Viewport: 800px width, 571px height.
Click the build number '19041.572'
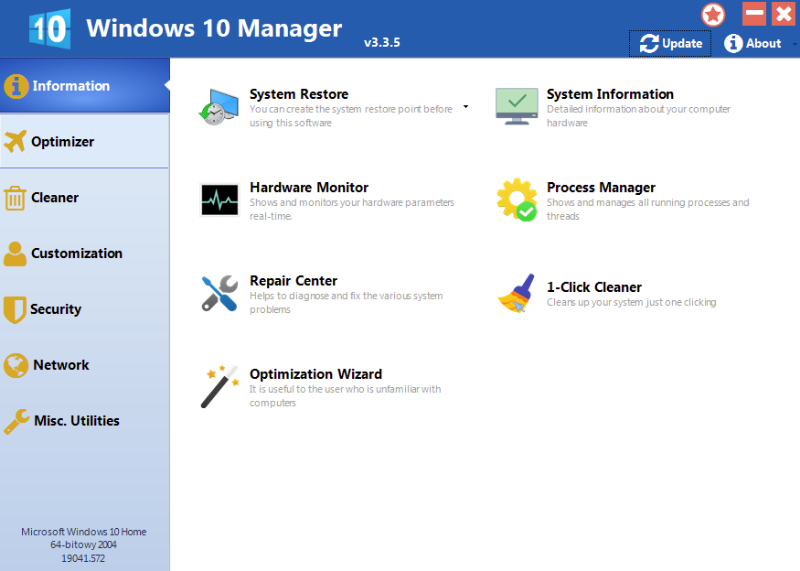83,558
